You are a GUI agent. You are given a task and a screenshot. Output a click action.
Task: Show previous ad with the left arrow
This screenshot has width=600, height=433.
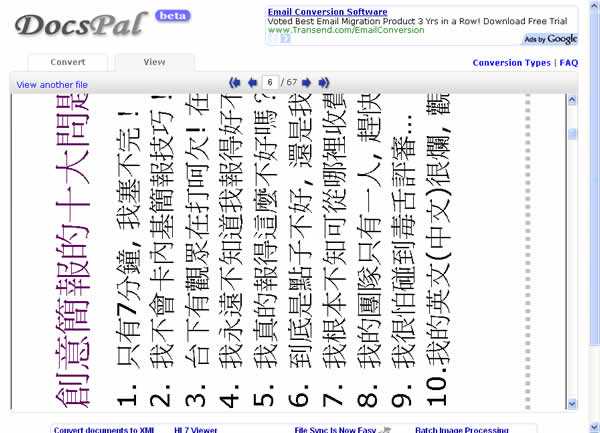click(274, 38)
